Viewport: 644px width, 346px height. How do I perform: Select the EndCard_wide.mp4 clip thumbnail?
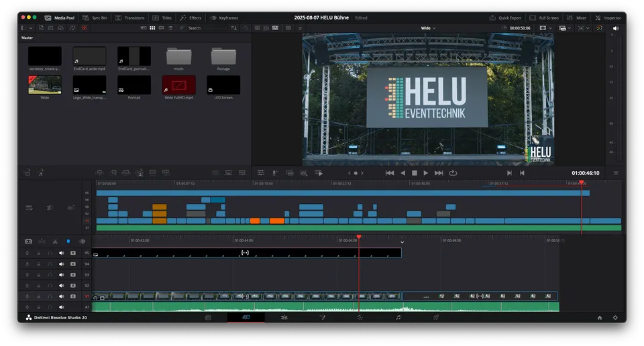click(x=89, y=56)
